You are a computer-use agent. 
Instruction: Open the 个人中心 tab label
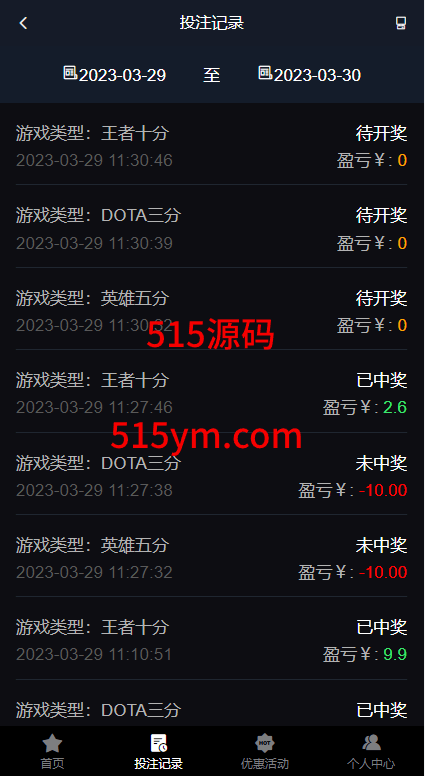click(x=371, y=764)
